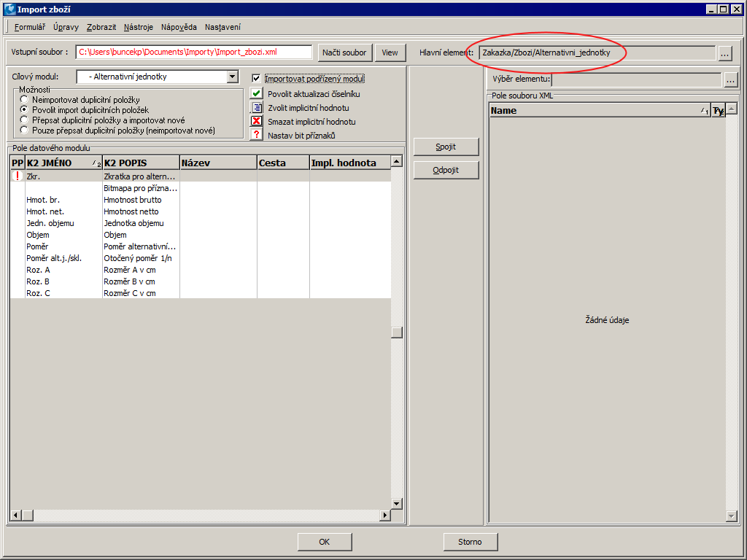Image resolution: width=747 pixels, height=560 pixels.
Task: Click the Vstupní soubor path field
Action: point(194,52)
